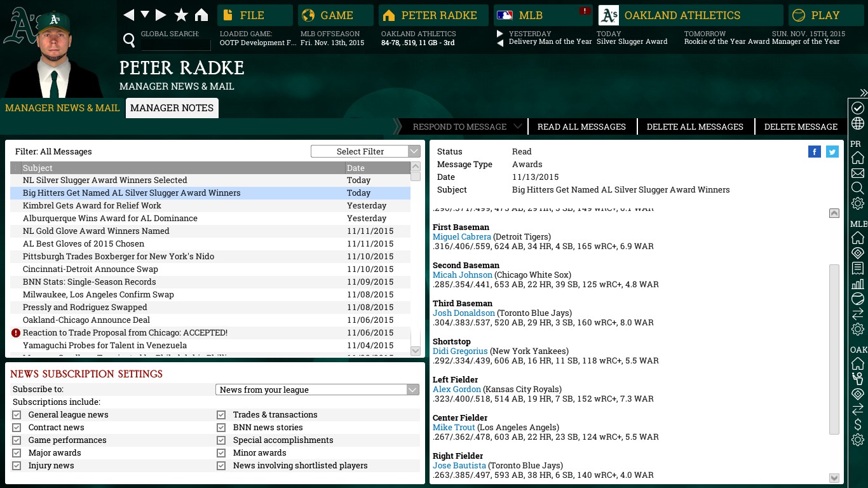Click the MLB section baseball icon
868x488 pixels.
pyautogui.click(x=858, y=299)
